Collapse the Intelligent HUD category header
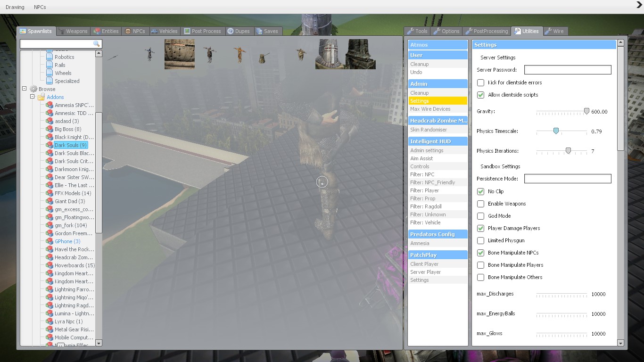The image size is (644, 362). pos(438,141)
